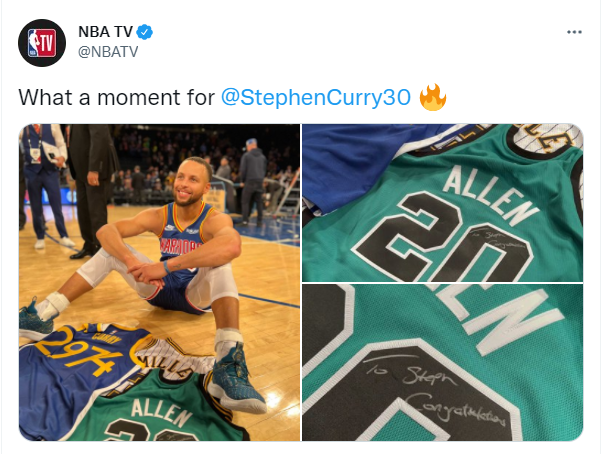Open the NBA TV display name
This screenshot has width=602, height=454.
pos(106,31)
